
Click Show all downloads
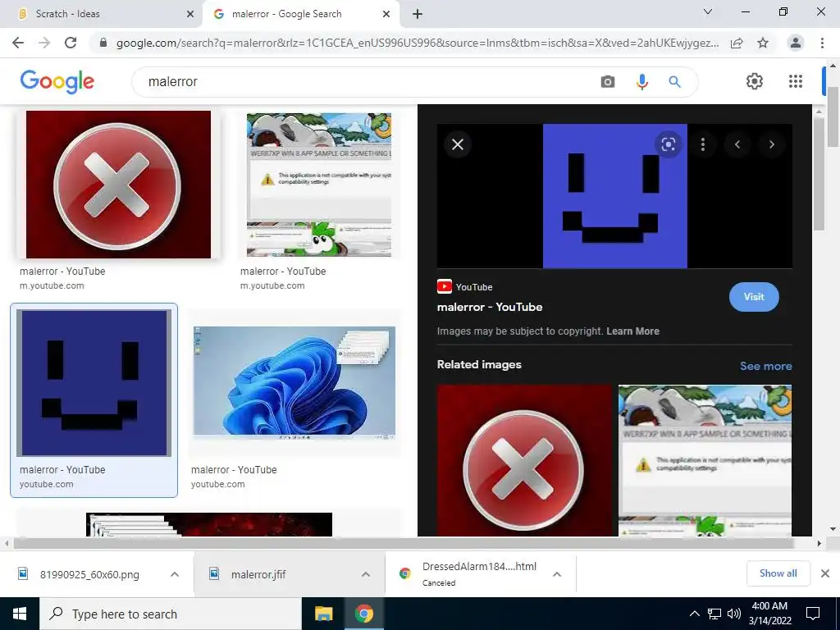click(x=778, y=573)
